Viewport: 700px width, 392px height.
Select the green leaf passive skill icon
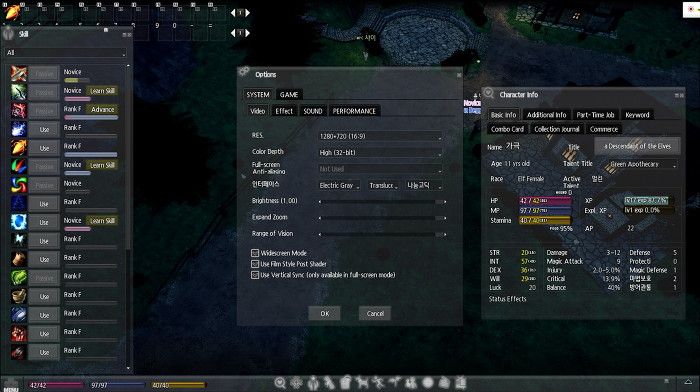19,277
